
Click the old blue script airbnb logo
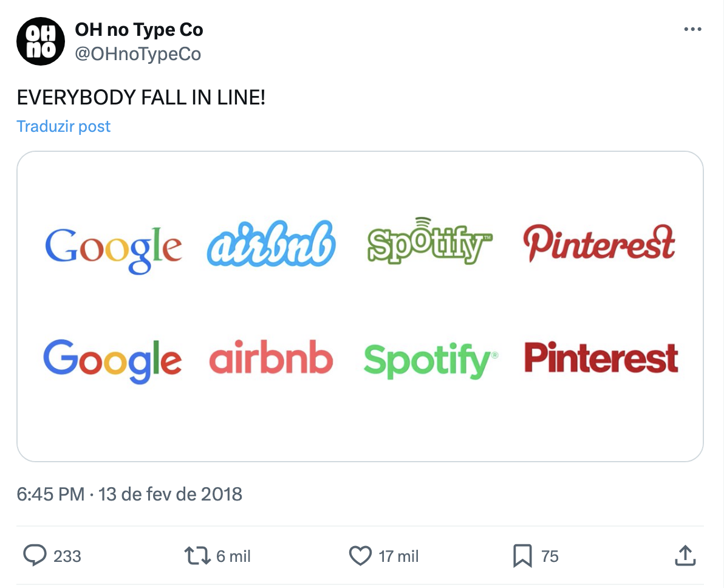(271, 244)
